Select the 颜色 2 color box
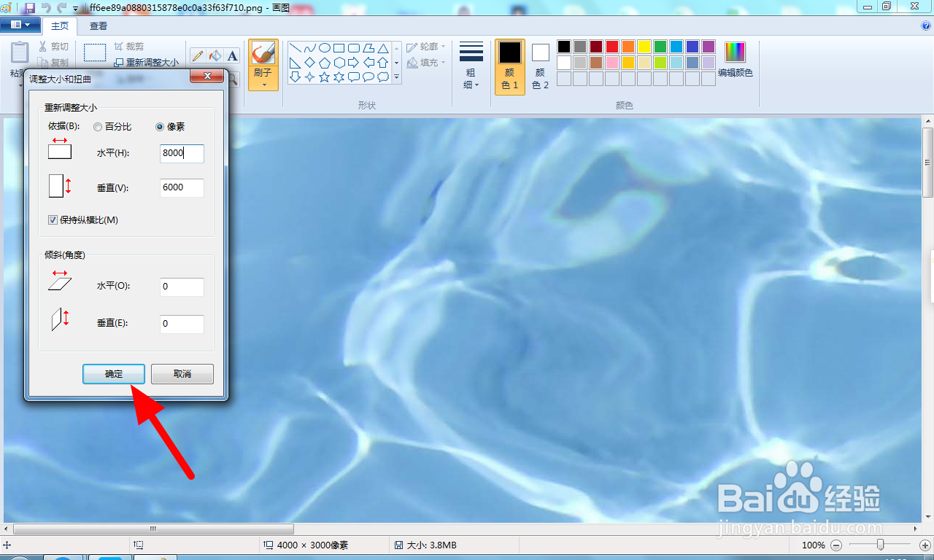The image size is (934, 560). click(540, 67)
